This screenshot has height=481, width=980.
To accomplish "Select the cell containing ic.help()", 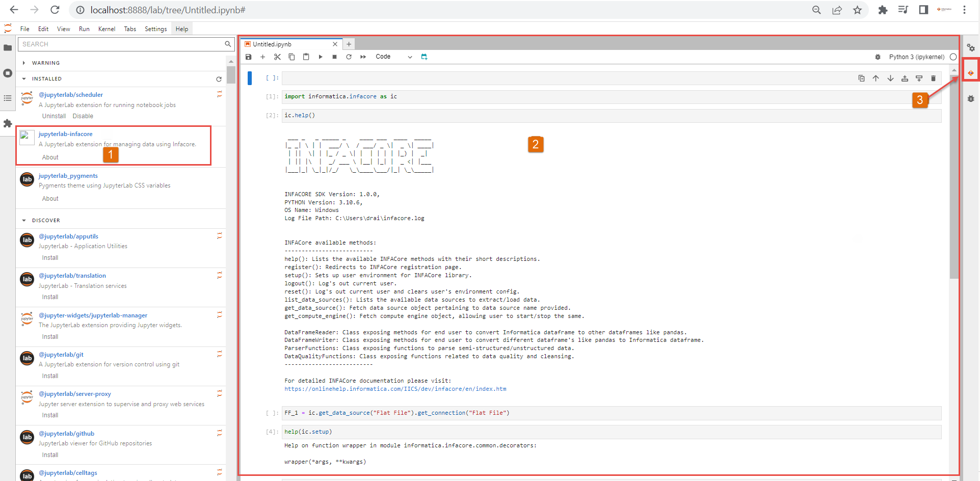I will (x=612, y=116).
